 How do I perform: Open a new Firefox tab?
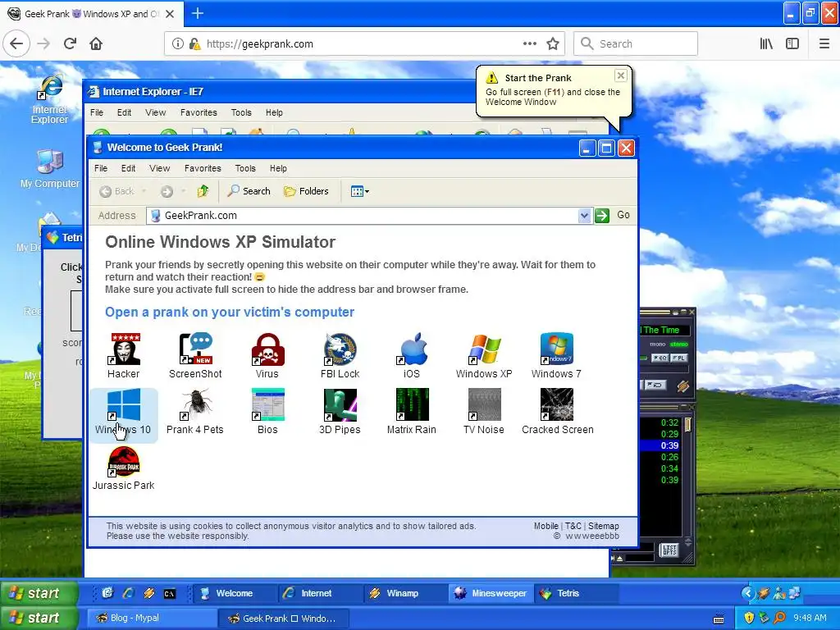pyautogui.click(x=197, y=13)
